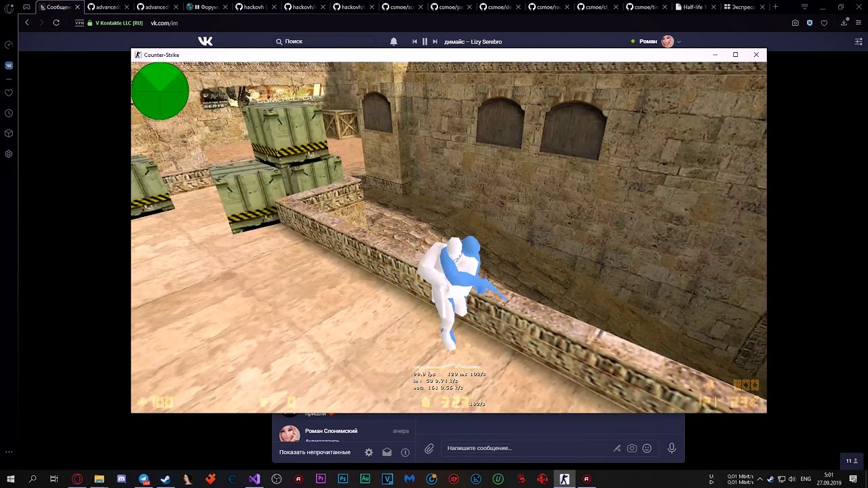
Task: Click the VPN badge in address bar
Action: pyautogui.click(x=79, y=23)
